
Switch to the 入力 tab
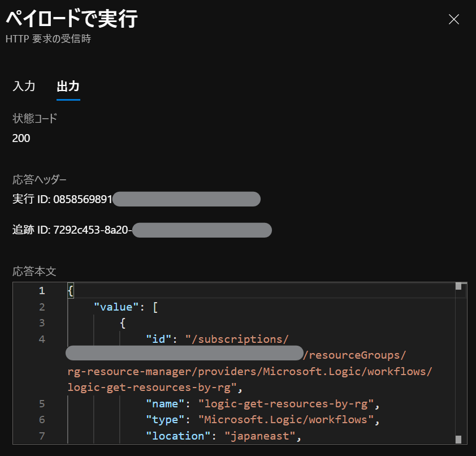click(x=24, y=86)
